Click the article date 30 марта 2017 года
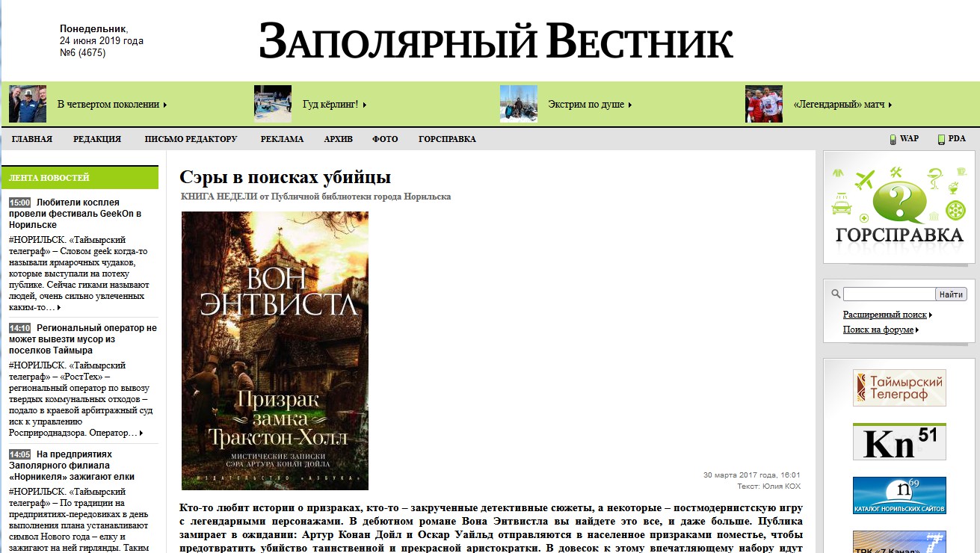 (751, 475)
